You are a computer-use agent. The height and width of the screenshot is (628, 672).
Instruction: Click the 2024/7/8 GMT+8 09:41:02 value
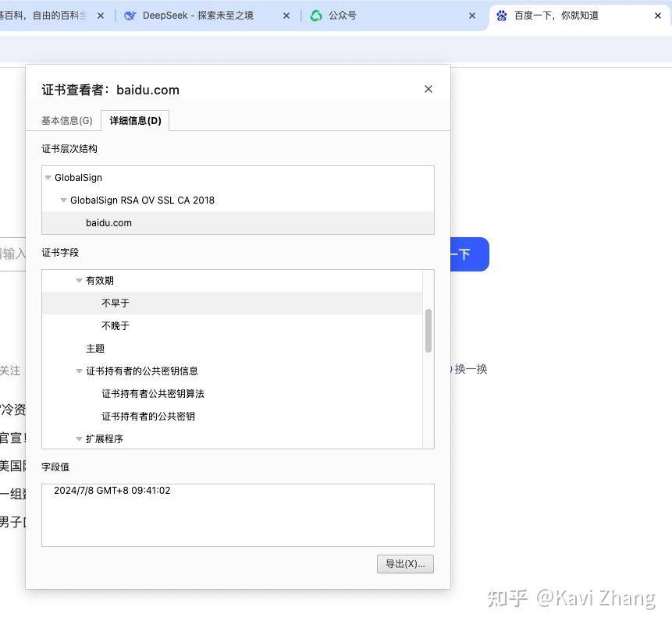click(112, 491)
